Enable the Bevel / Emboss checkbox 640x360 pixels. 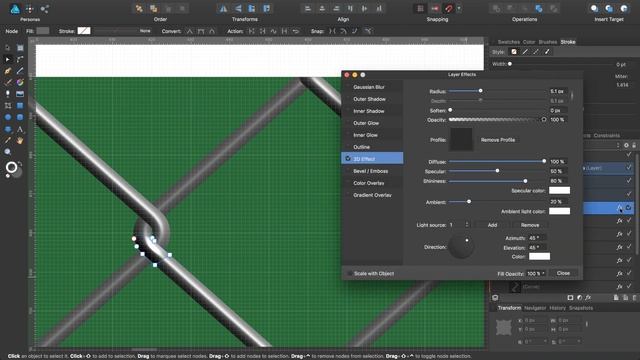[348, 171]
